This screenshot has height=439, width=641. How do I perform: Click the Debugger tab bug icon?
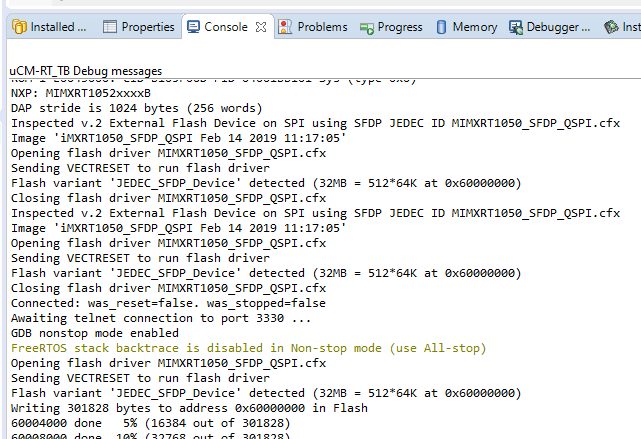516,27
